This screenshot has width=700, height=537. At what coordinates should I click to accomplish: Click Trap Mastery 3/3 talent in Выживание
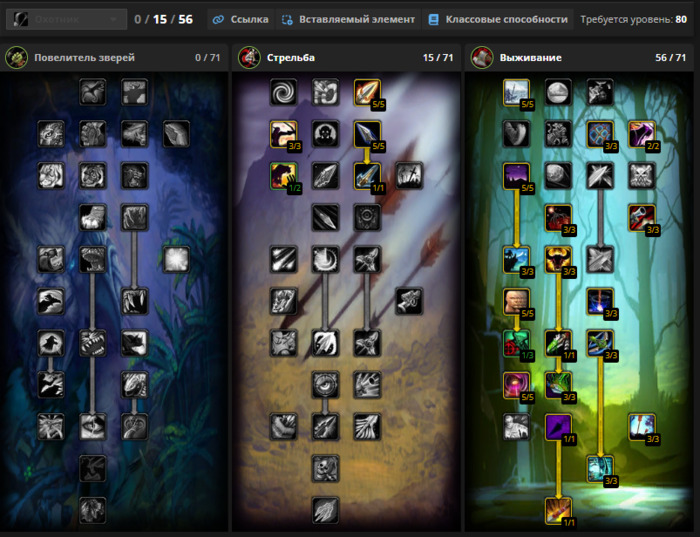(600, 134)
